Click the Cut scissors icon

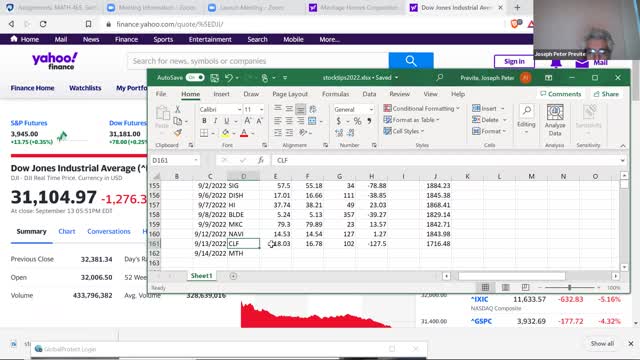pyautogui.click(x=178, y=109)
